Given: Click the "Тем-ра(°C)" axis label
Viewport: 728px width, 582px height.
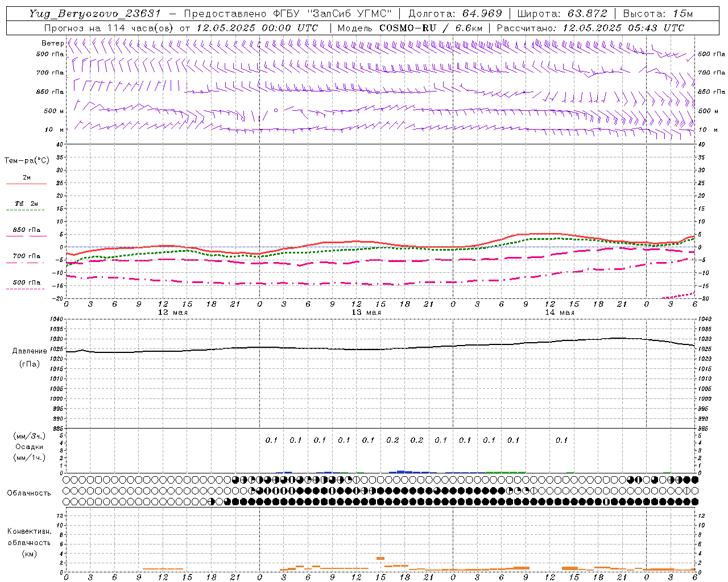Looking at the screenshot, I should pyautogui.click(x=27, y=161).
